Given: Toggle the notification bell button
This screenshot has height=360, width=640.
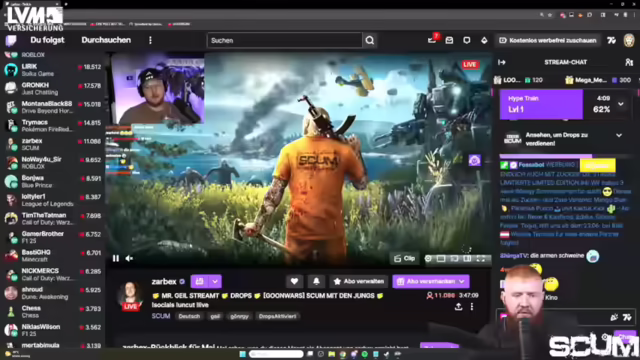Looking at the screenshot, I should click(316, 281).
